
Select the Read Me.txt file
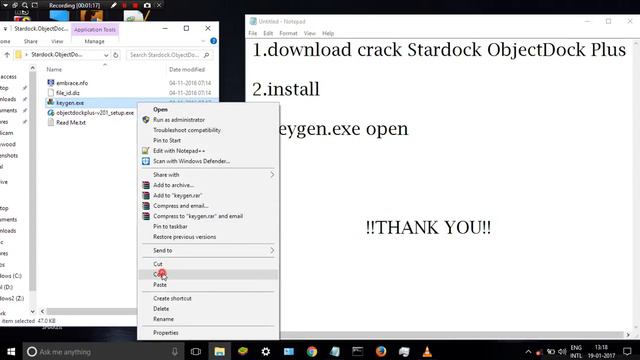point(71,122)
